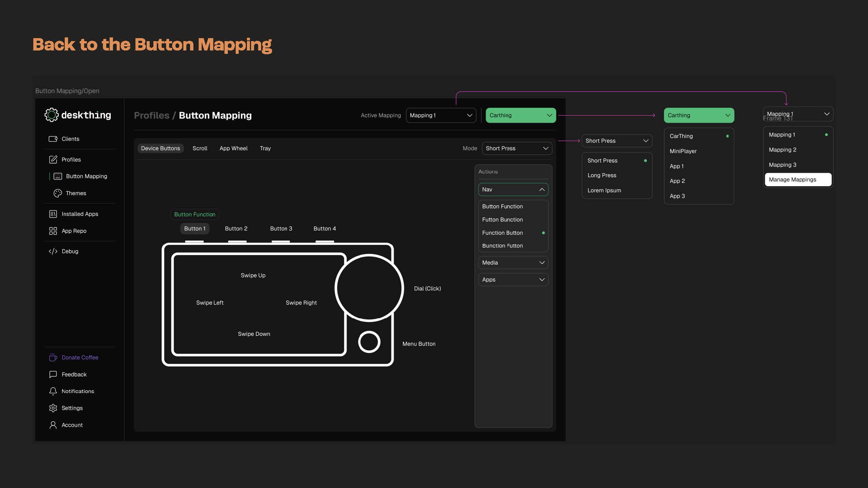Click the Settings gear icon

53,408
